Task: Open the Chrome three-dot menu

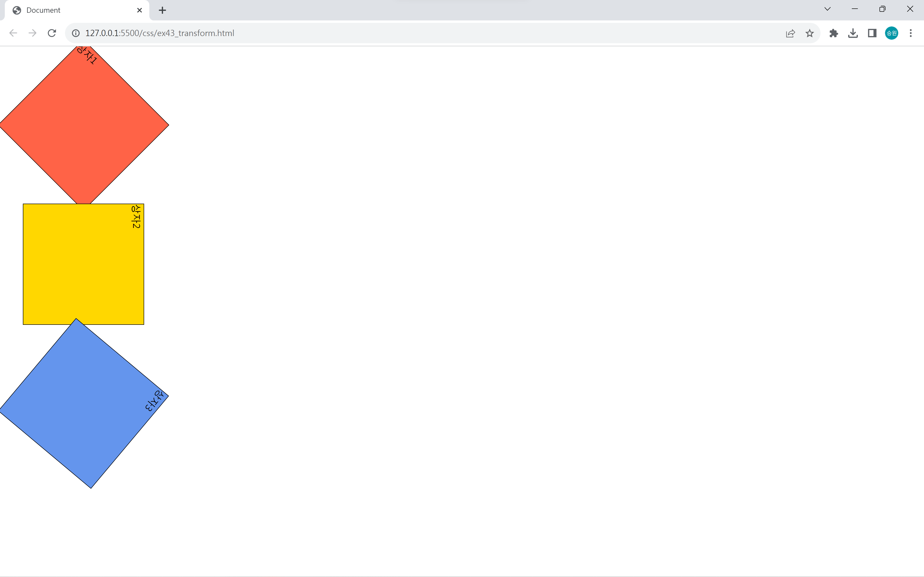Action: pos(911,33)
